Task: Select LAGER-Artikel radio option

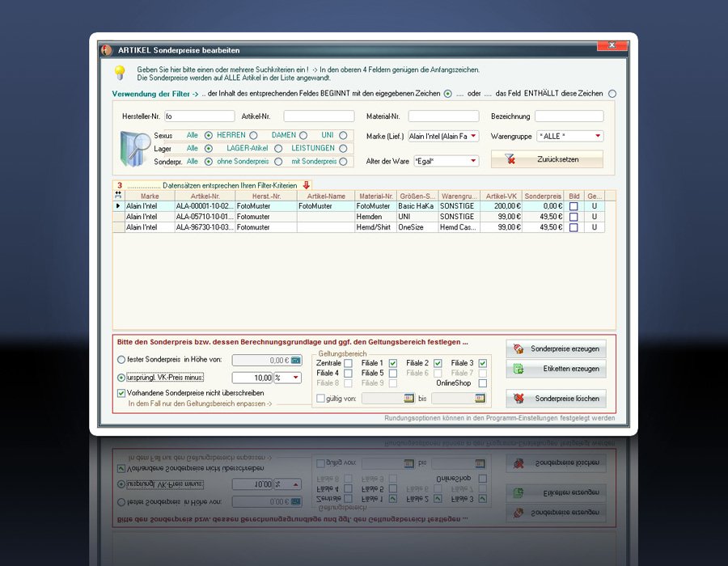Action: [278, 149]
